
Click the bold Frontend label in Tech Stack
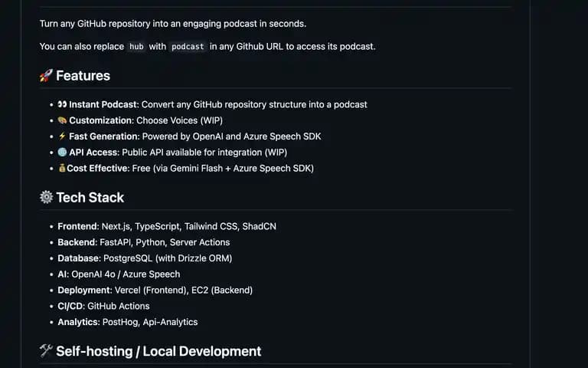pos(78,226)
